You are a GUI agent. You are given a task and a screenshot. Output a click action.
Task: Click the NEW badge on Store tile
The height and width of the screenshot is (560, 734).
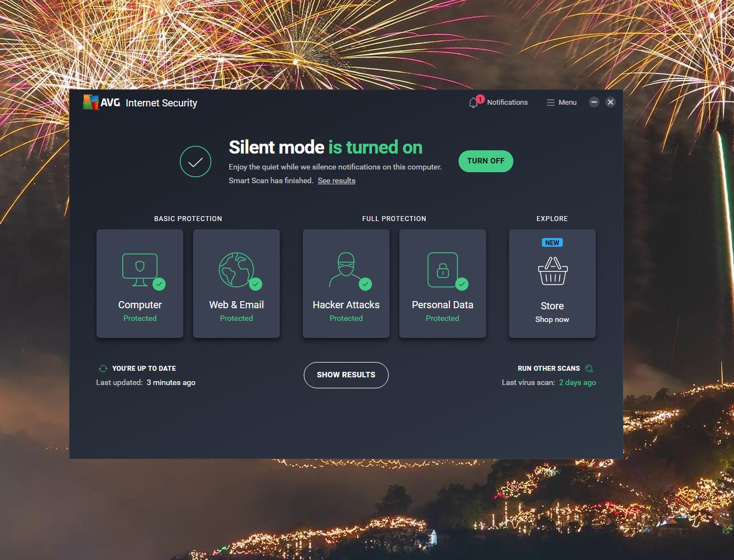(552, 242)
